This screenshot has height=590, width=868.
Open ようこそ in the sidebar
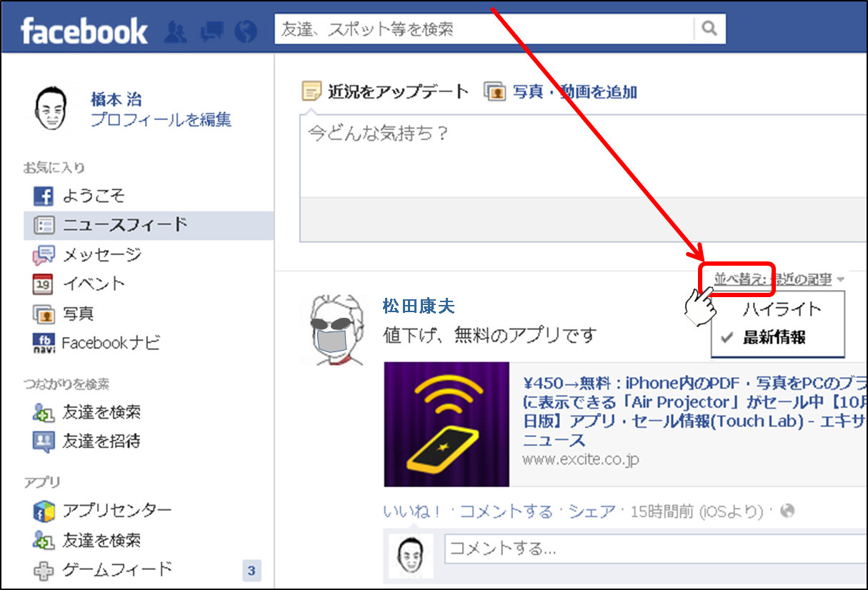click(x=93, y=196)
